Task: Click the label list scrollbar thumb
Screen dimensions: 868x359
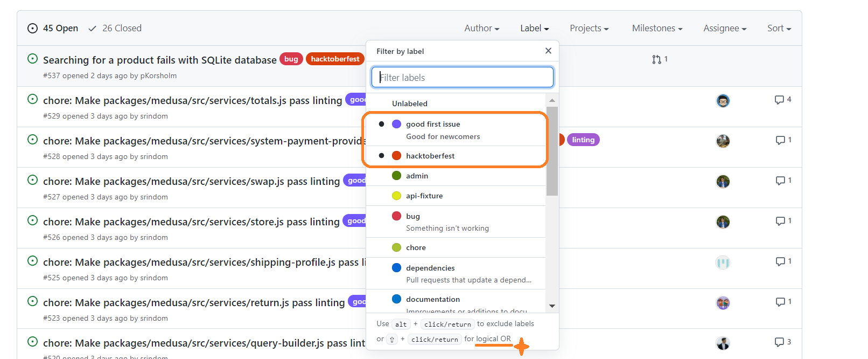Action: pyautogui.click(x=552, y=151)
